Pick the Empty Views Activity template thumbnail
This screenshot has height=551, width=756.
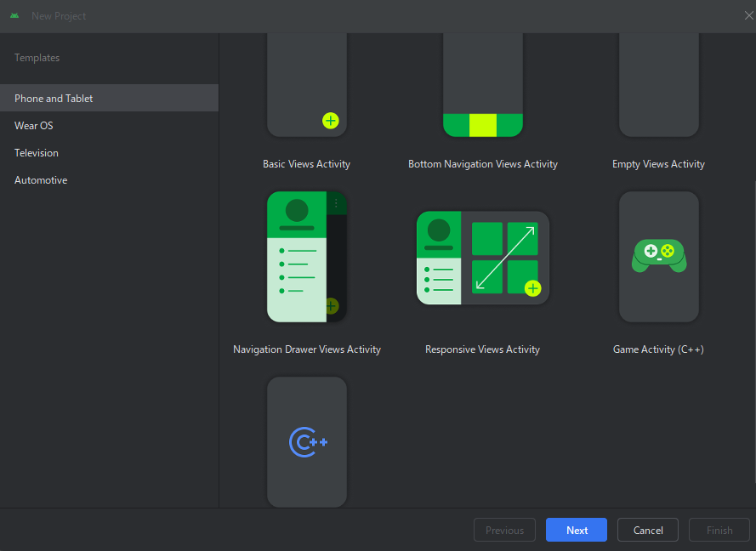[658, 85]
